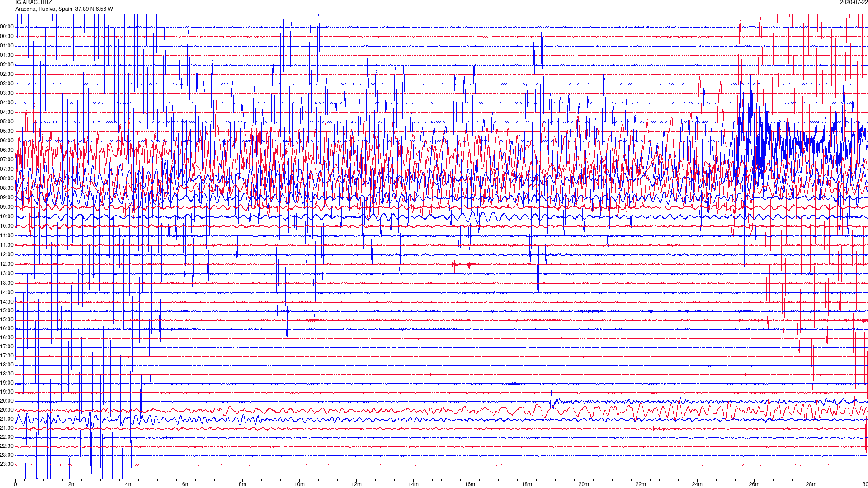
Task: Select the 07:00 time row label
Action: [7, 160]
